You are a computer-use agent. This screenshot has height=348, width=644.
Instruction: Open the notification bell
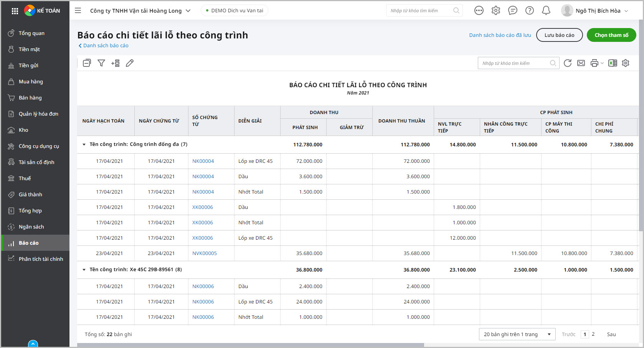546,11
